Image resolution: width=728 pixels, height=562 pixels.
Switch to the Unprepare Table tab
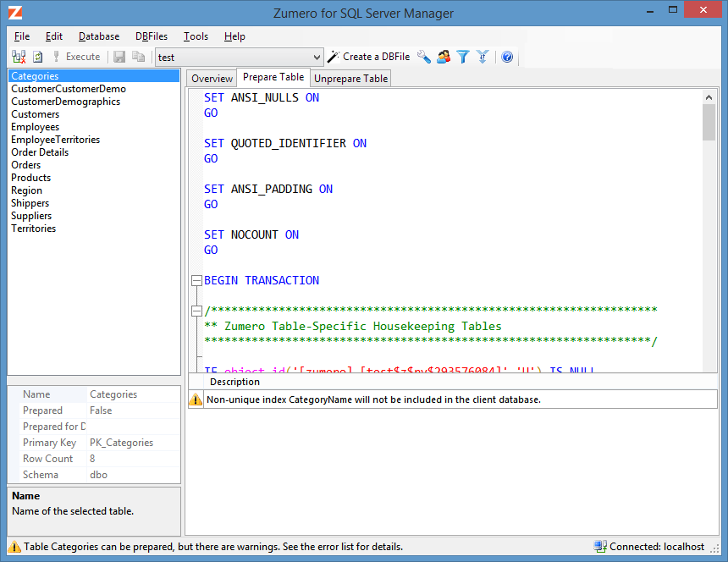click(350, 78)
